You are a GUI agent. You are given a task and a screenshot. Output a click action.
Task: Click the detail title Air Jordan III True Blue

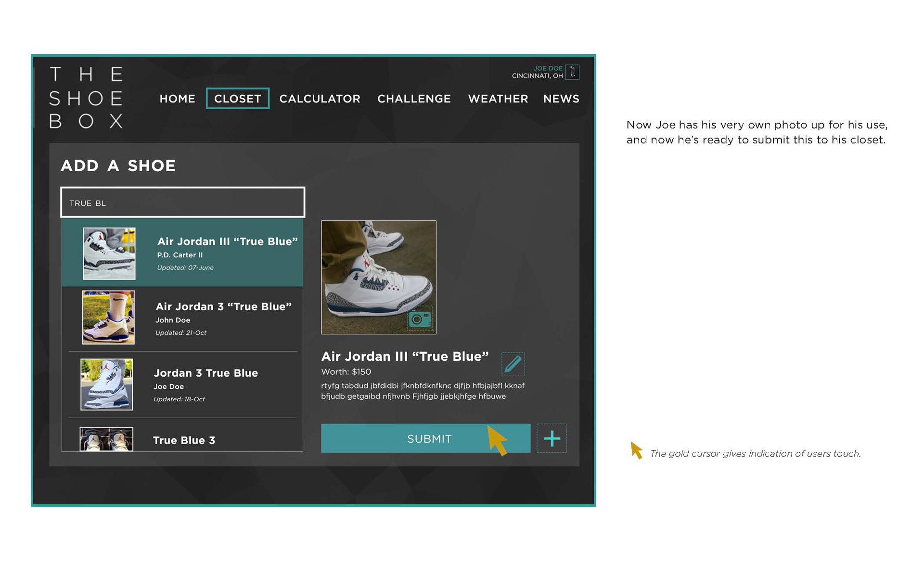[x=405, y=357]
